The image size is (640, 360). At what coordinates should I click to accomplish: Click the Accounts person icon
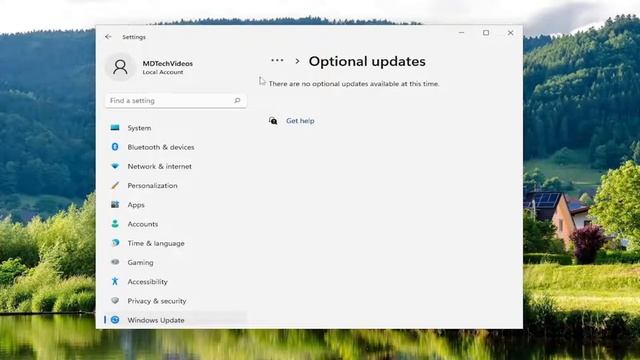point(115,224)
